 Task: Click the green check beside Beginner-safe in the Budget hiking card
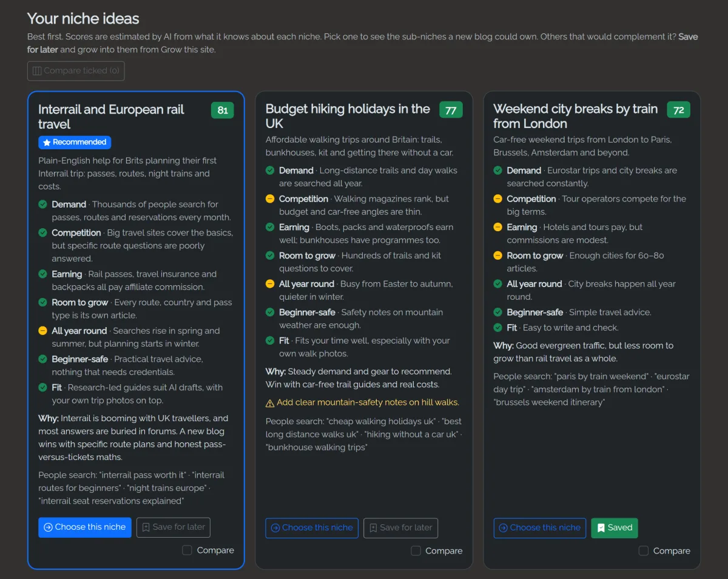pos(270,313)
